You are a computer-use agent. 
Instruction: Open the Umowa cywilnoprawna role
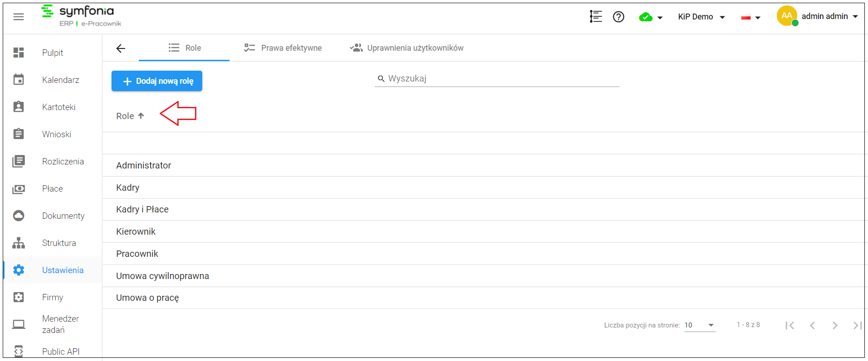pyautogui.click(x=483, y=276)
